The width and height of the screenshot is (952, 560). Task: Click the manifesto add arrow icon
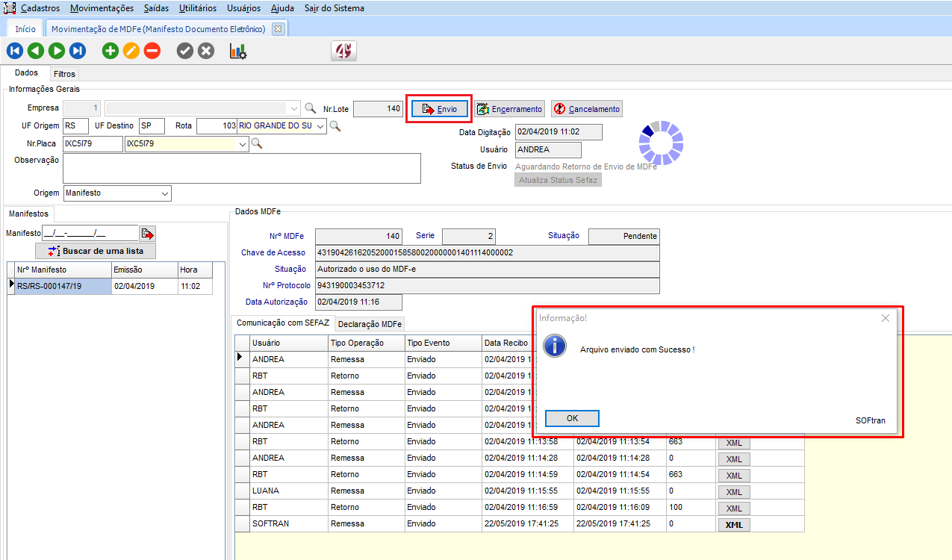tap(147, 233)
